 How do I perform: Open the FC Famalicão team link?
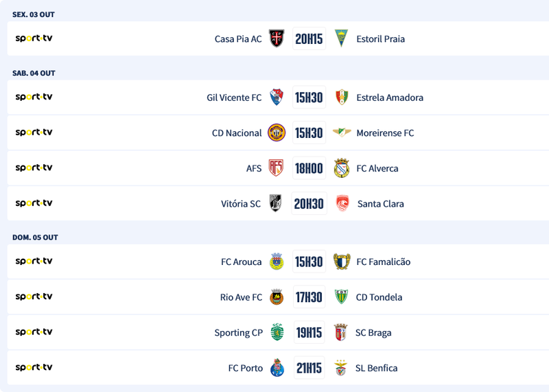tap(383, 262)
